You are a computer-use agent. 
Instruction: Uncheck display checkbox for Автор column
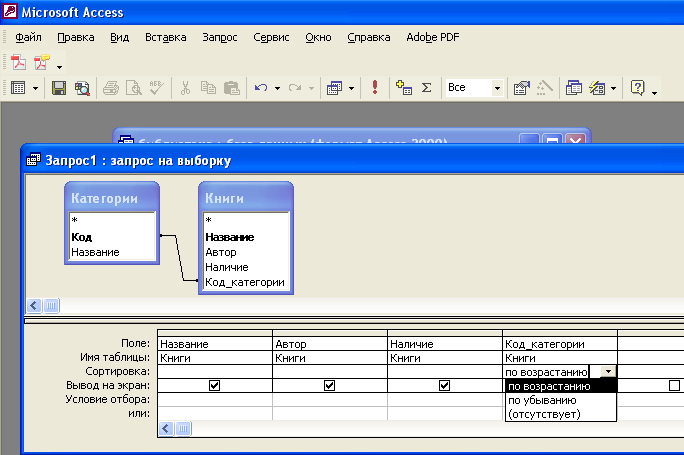(x=329, y=386)
